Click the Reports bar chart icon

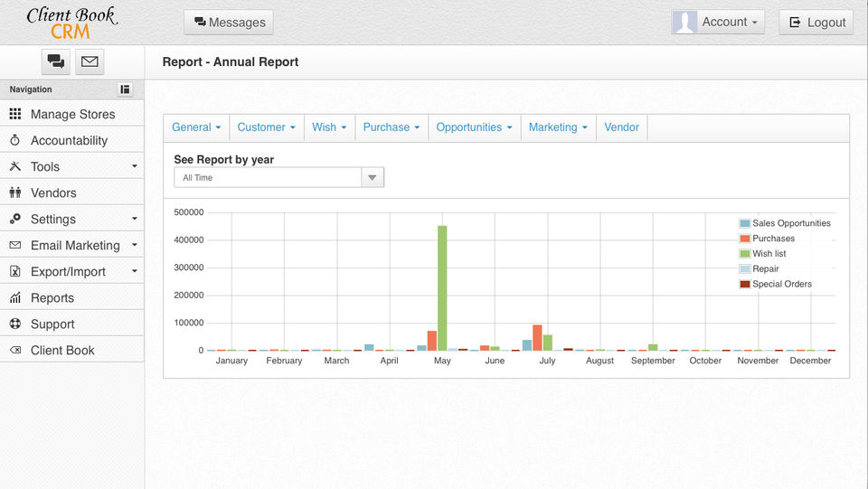14,297
